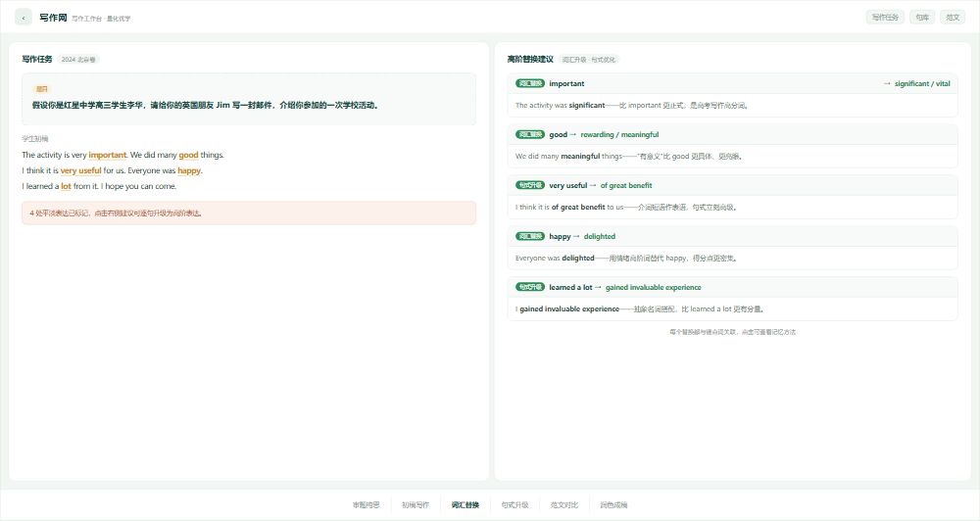The image size is (980, 521).
Task: Click the footer hint below the suggestion cards
Action: click(732, 332)
